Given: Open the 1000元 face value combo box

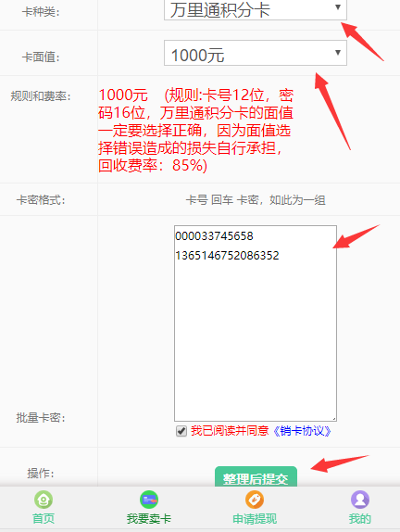Looking at the screenshot, I should (x=256, y=53).
